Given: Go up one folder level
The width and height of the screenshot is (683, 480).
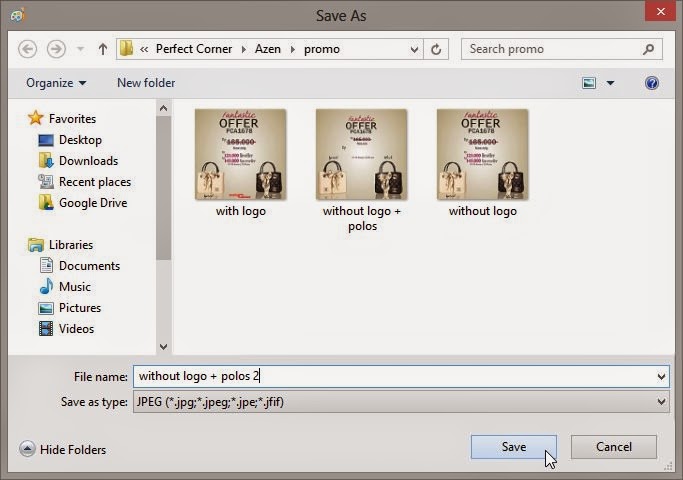Looking at the screenshot, I should tap(102, 49).
